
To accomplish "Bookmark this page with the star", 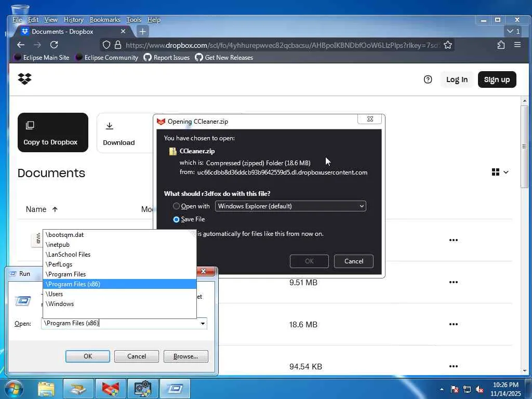I will pos(447,45).
